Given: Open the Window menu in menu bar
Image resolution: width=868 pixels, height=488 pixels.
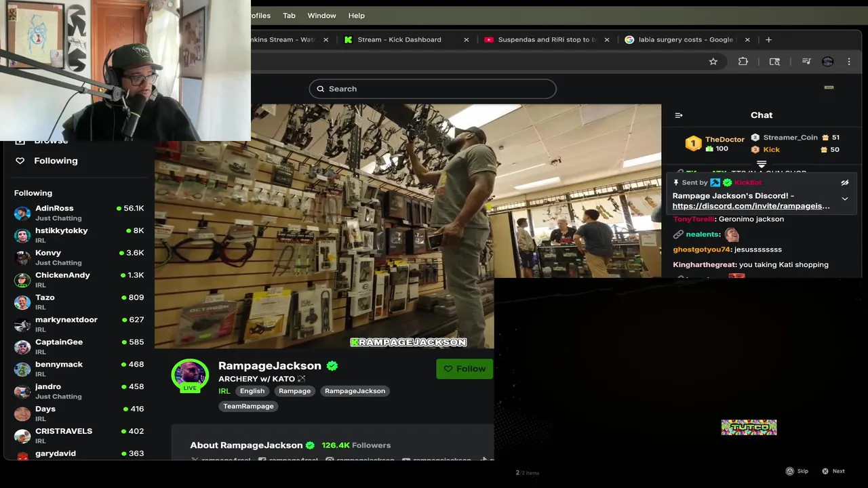Looking at the screenshot, I should click(x=321, y=16).
